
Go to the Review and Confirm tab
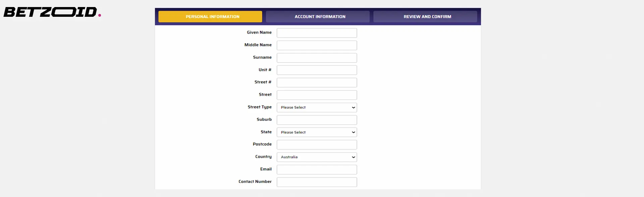tap(425, 16)
